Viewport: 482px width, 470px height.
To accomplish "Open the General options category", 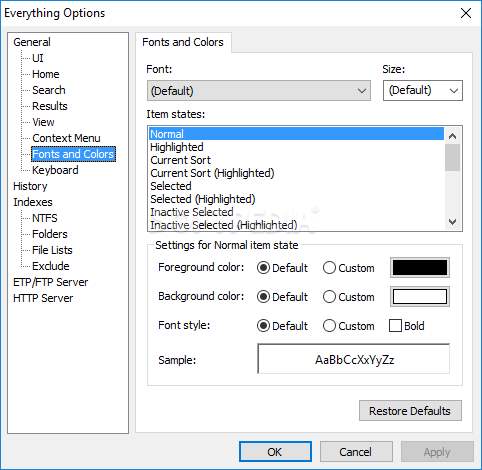I will click(32, 42).
